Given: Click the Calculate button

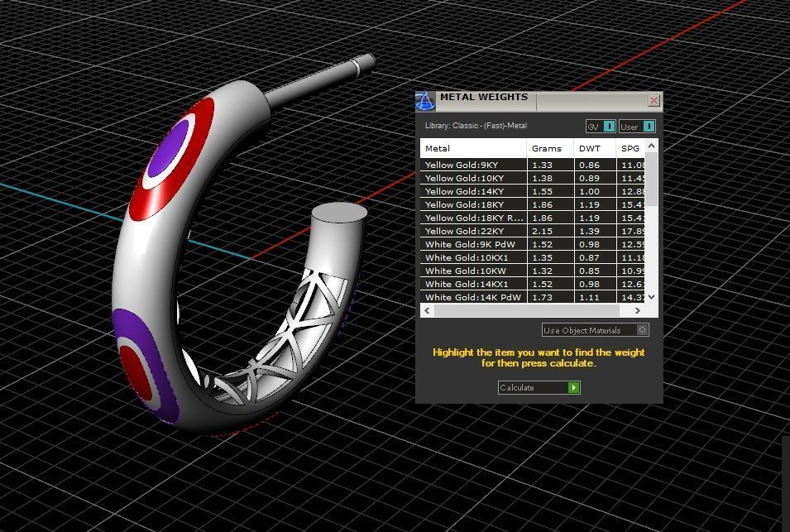Looking at the screenshot, I should [x=539, y=387].
